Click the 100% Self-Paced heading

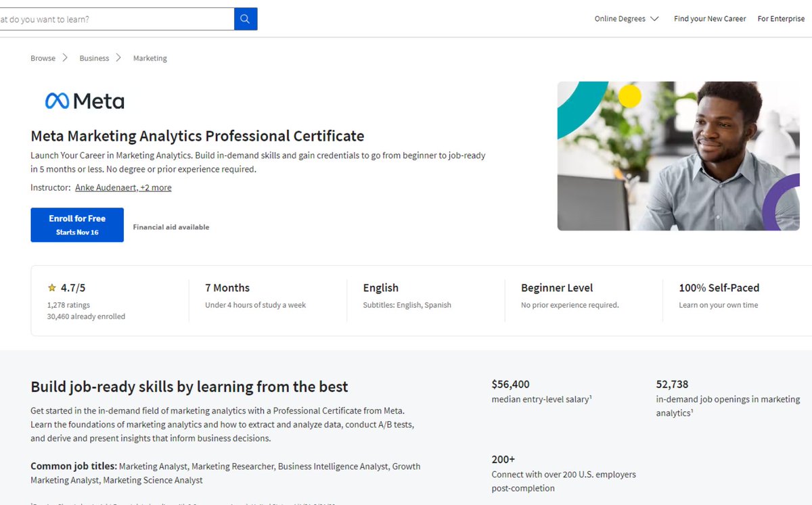tap(719, 288)
